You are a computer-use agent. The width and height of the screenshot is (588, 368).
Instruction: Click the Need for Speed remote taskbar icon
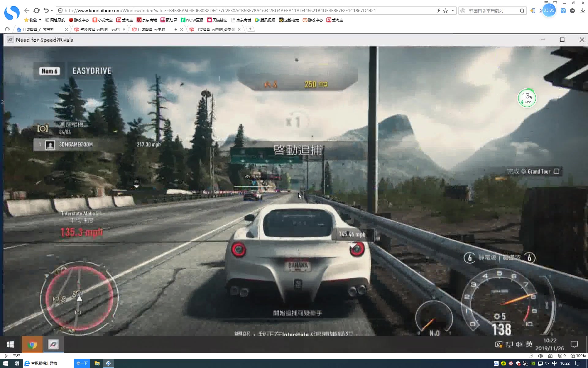(x=53, y=344)
